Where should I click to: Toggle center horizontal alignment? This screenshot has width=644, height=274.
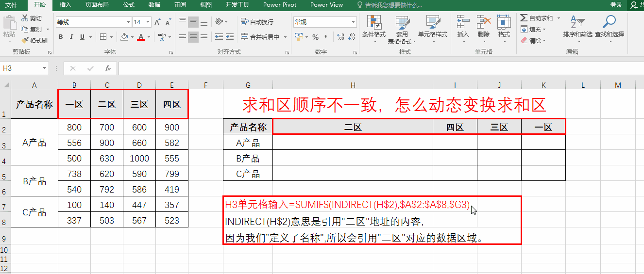(x=193, y=37)
